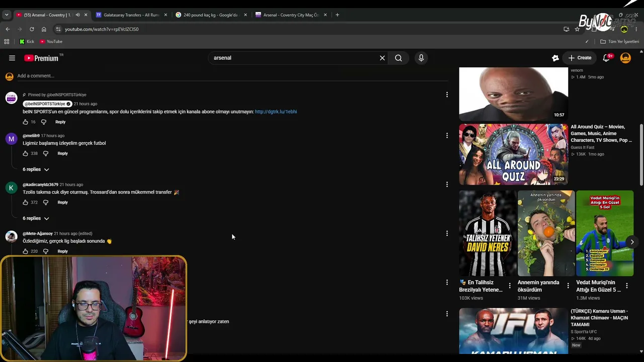Go back with the browser back arrow
Viewport: 644px width, 362px height.
tap(8, 29)
